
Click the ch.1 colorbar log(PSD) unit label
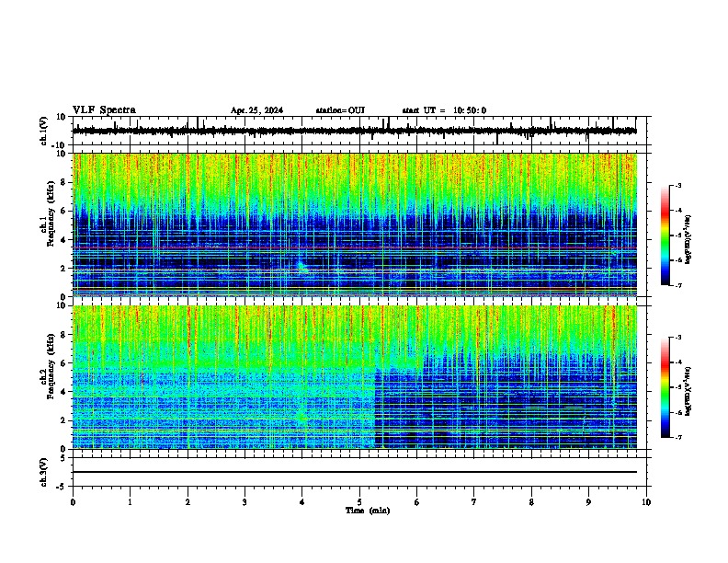coord(688,239)
